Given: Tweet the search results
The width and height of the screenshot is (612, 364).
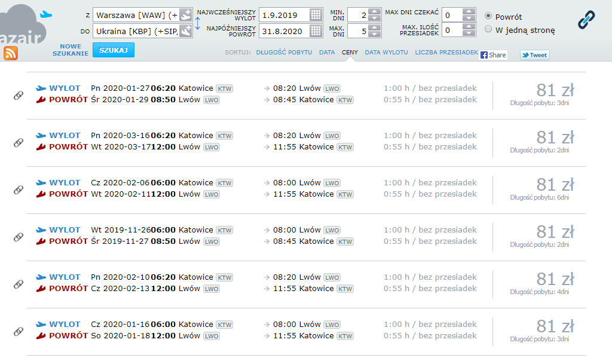Looking at the screenshot, I should [x=535, y=55].
